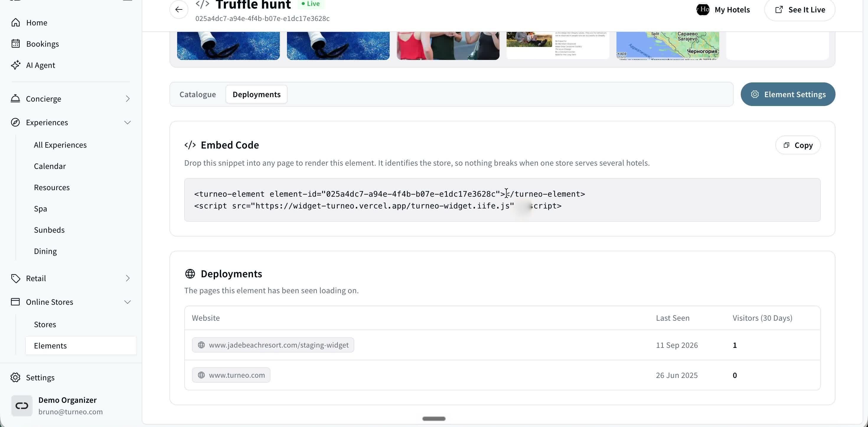The height and width of the screenshot is (427, 868).
Task: Click globe icon beside jadebeachresort staging-widget
Action: [201, 345]
